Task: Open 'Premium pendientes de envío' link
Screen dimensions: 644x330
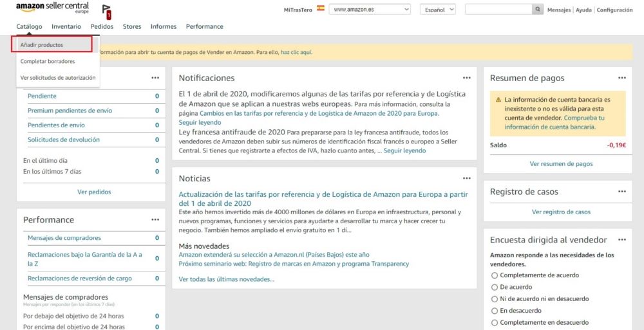Action: tap(70, 111)
